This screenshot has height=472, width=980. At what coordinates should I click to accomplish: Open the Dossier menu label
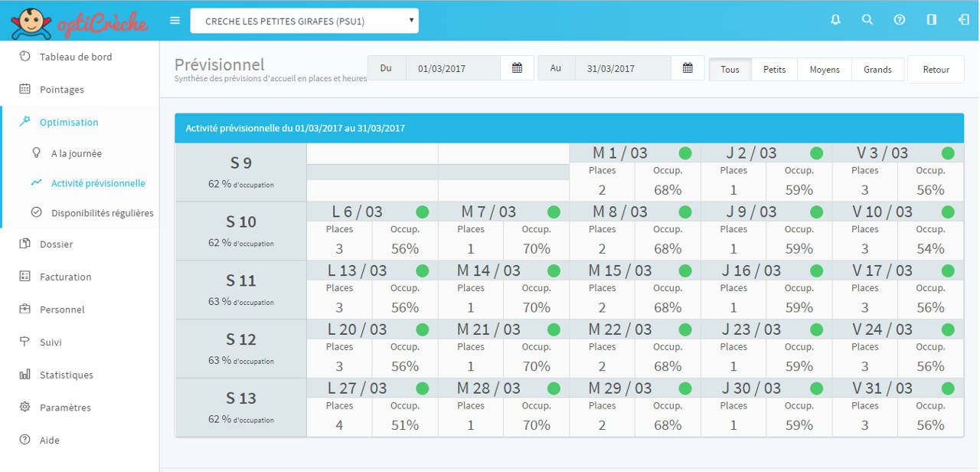coord(57,244)
